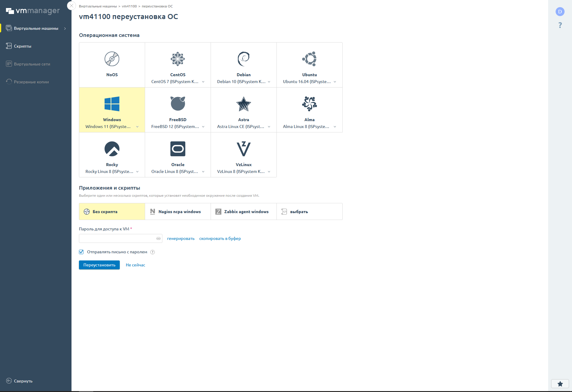
Task: Choose the CentOS logo tile
Action: (178, 59)
